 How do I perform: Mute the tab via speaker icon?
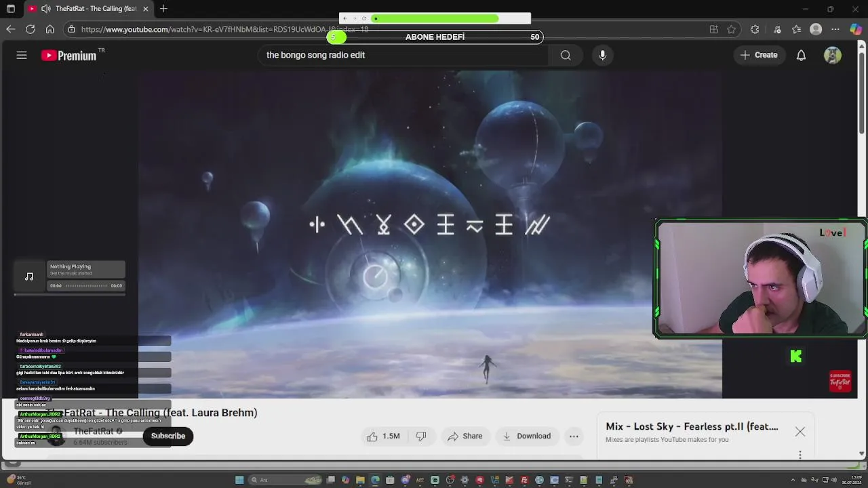pyautogui.click(x=45, y=9)
